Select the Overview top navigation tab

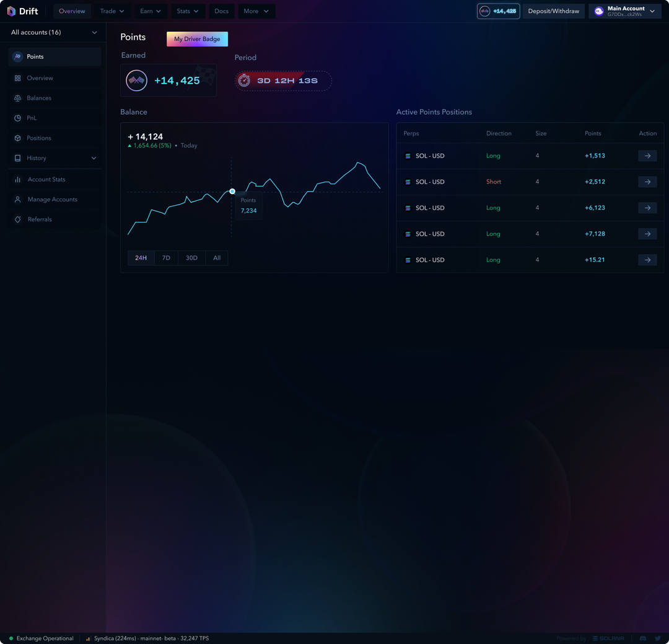pyautogui.click(x=72, y=11)
